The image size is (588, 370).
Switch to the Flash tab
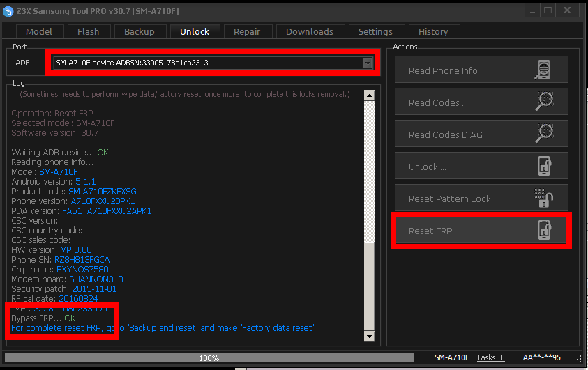pyautogui.click(x=89, y=32)
